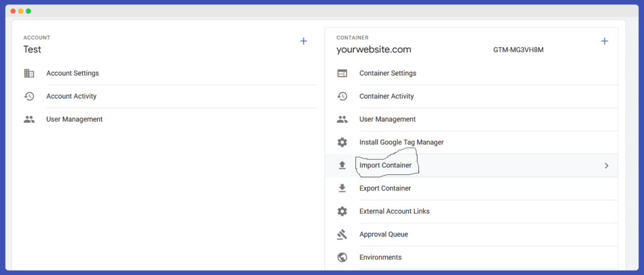Click the Container Activity history icon
Viewport: 644px width, 275px height.
click(342, 96)
